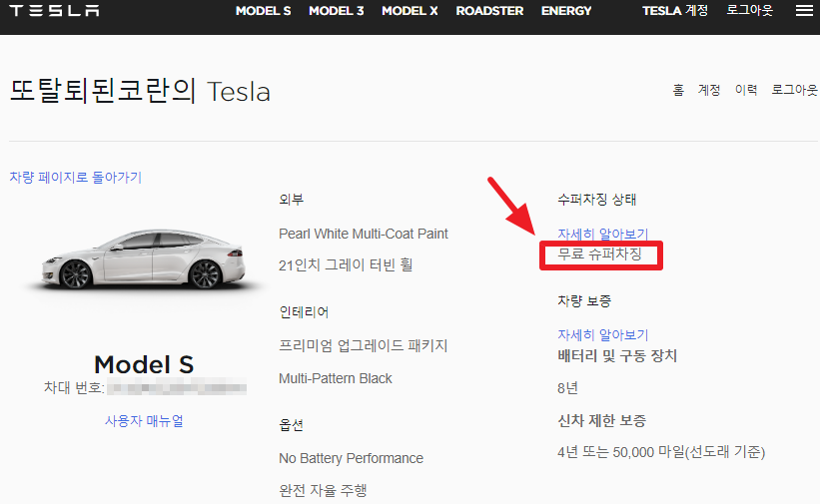The height and width of the screenshot is (504, 820).
Task: Select 신차 제한 보증 heading
Action: [x=602, y=420]
